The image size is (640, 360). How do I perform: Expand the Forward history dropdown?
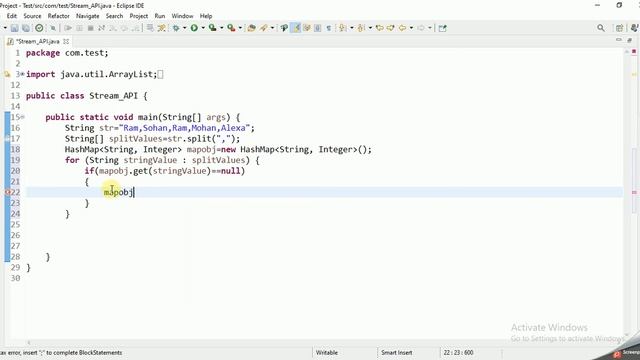pyautogui.click(x=430, y=28)
